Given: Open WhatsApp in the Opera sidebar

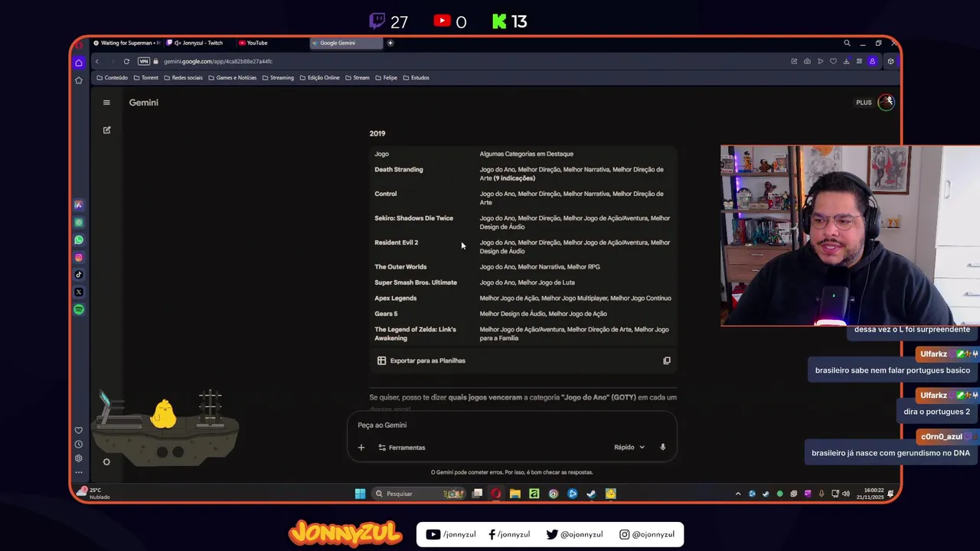Looking at the screenshot, I should (x=79, y=240).
